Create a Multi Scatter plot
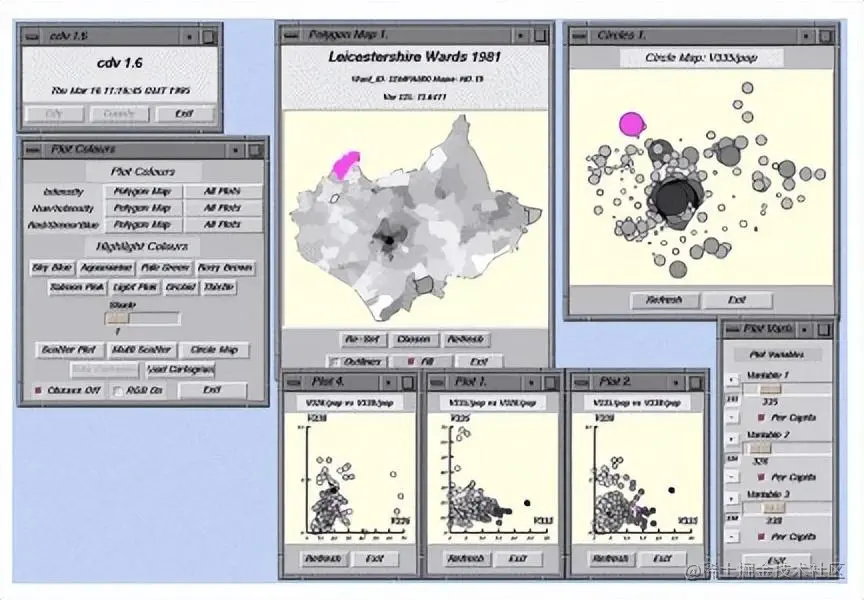864x600 pixels. [x=141, y=350]
